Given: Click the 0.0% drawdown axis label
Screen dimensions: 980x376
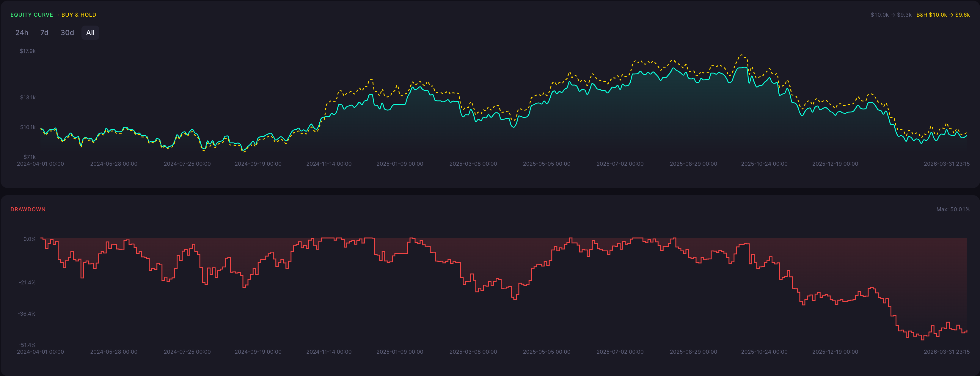Looking at the screenshot, I should (x=29, y=239).
